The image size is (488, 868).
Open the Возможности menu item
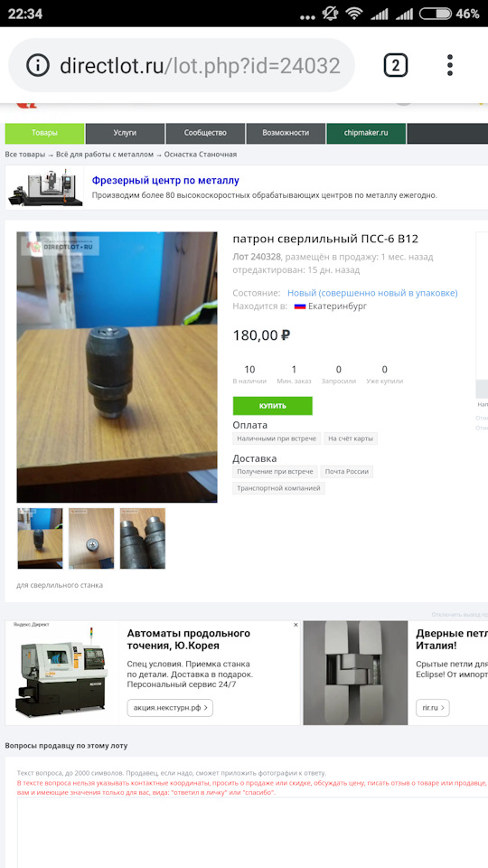pos(286,134)
